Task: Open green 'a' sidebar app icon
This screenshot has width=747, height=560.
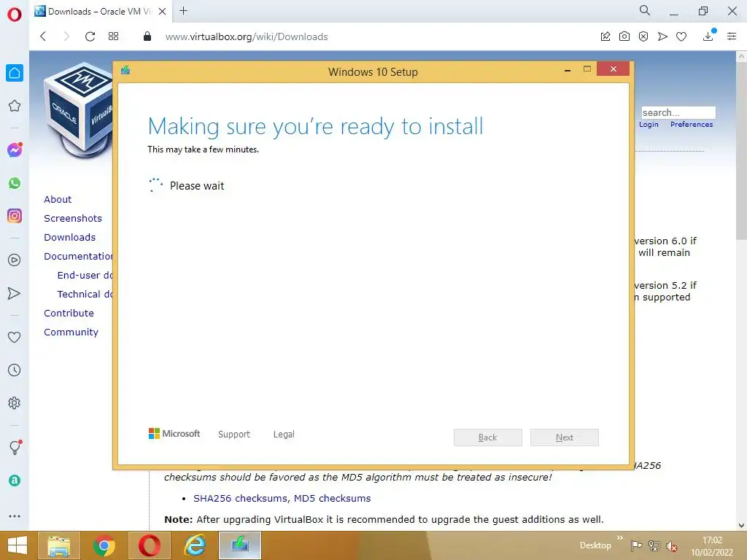Action: [15, 481]
